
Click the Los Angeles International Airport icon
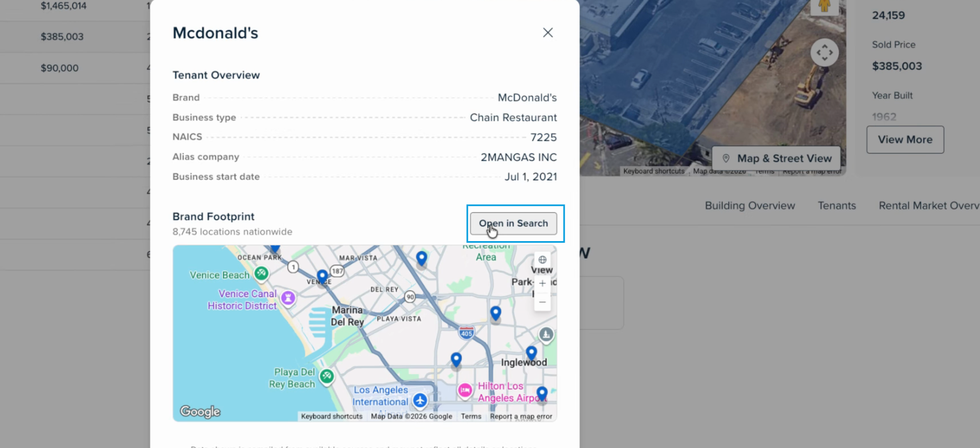(x=420, y=400)
